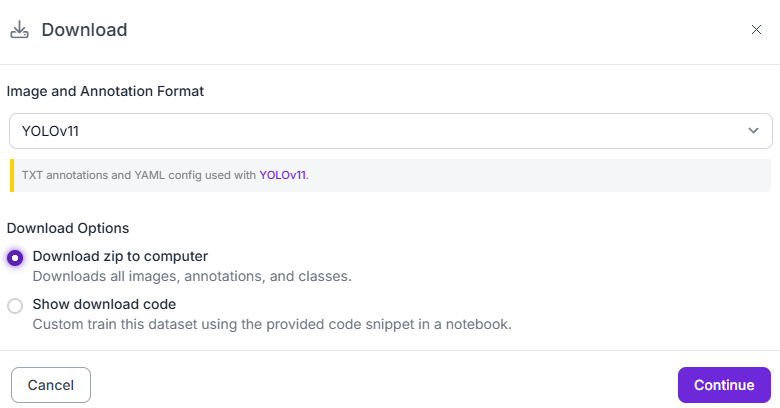Click the yellow accent bar beside note
The height and width of the screenshot is (408, 780).
tap(11, 175)
